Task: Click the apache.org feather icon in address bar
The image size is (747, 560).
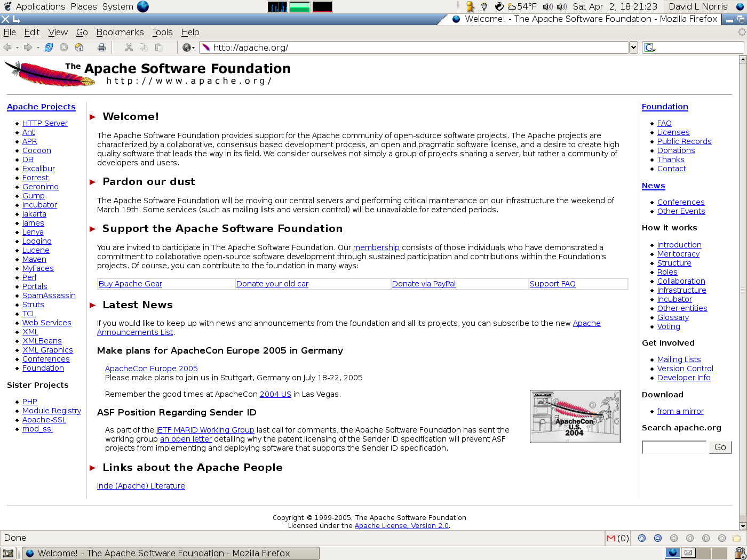Action: (206, 47)
